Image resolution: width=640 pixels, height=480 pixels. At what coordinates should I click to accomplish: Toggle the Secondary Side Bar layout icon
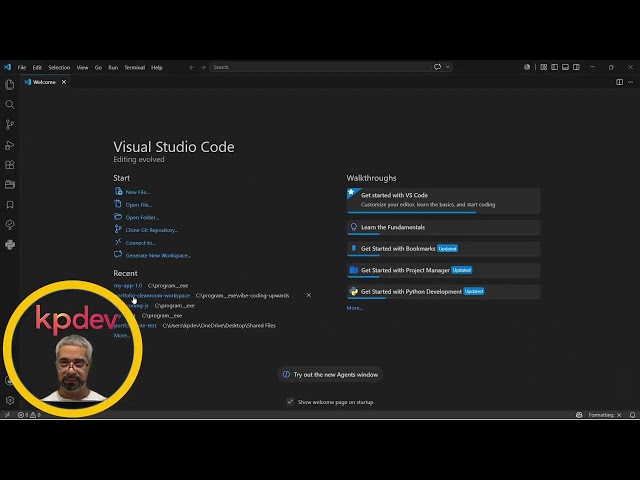[576, 67]
